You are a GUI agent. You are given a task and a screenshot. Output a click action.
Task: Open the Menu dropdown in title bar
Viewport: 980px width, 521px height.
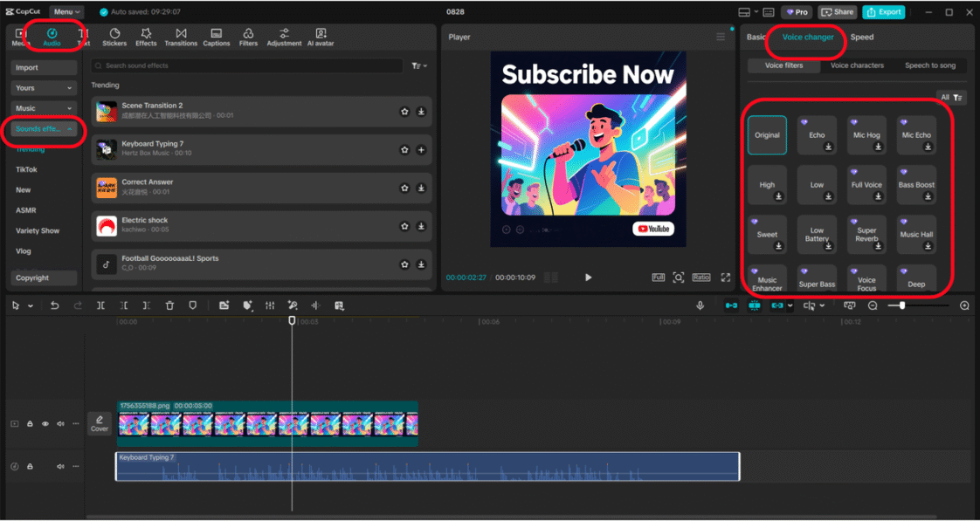(67, 12)
